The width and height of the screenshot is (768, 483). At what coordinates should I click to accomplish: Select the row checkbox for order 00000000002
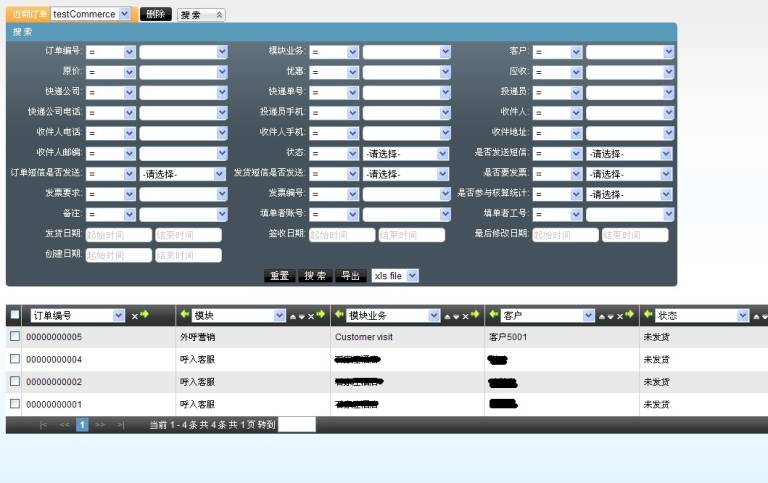(x=14, y=382)
